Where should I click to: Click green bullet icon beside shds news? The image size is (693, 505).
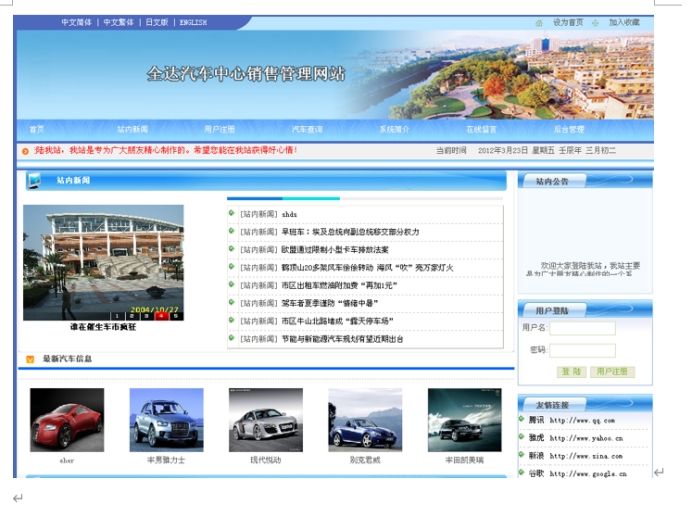(x=231, y=213)
